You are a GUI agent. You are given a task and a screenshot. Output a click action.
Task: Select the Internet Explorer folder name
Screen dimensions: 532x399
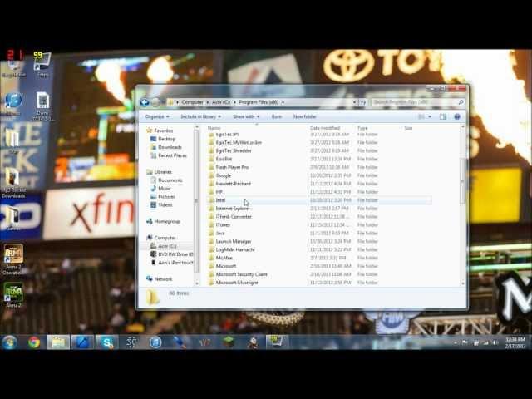click(233, 209)
